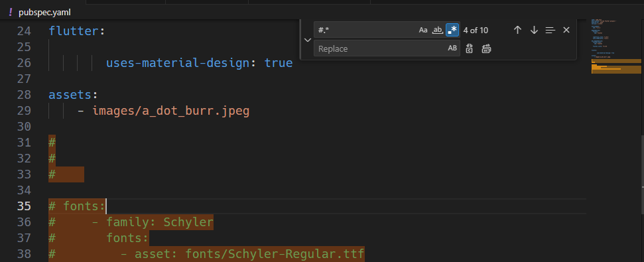Click 'fonts/Schyler-Regular.ttf' comment text
The width and height of the screenshot is (644, 262).
pyautogui.click(x=275, y=254)
